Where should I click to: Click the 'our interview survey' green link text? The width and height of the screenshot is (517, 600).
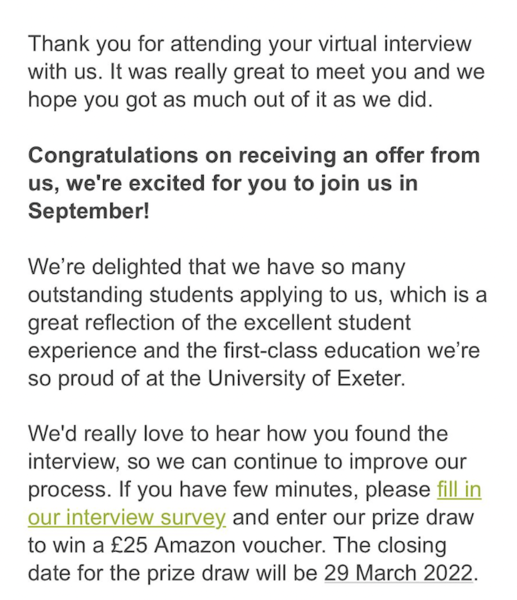click(127, 517)
